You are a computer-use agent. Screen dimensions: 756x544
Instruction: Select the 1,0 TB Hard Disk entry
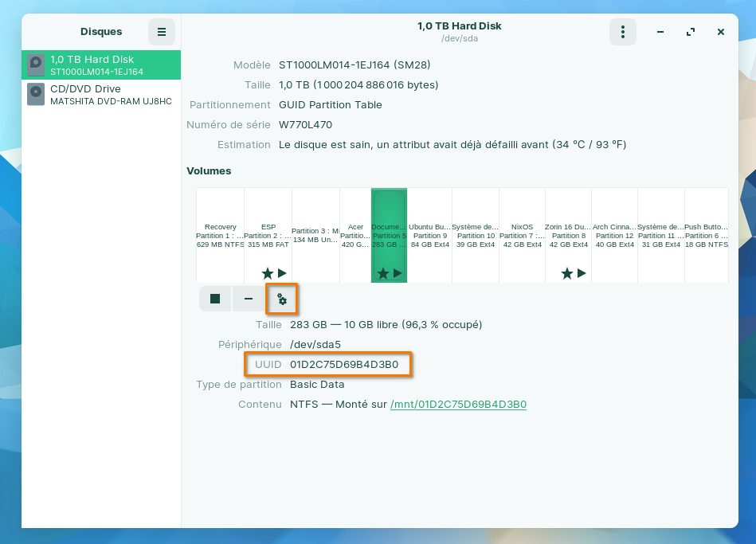(101, 65)
